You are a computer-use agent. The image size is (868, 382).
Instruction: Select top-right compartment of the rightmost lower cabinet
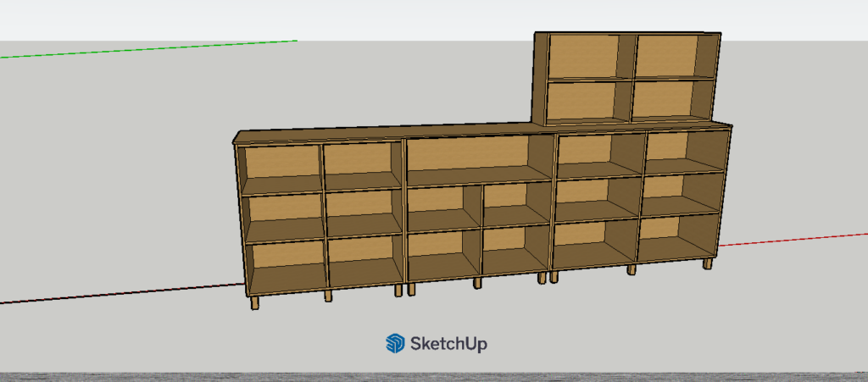click(x=682, y=152)
